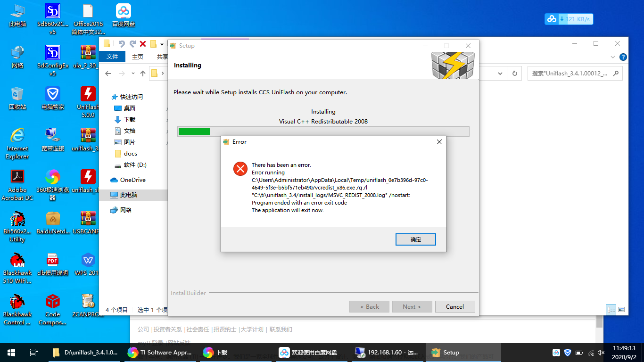Screen dimensions: 644x362
Task: Click the Baidu Netdisk floating speed widget
Action: [569, 19]
